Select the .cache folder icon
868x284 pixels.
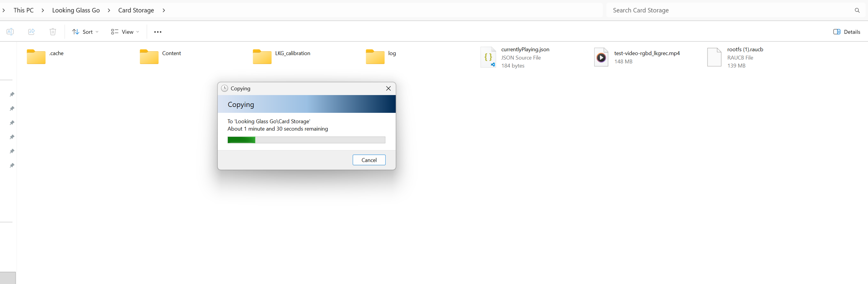pyautogui.click(x=36, y=57)
